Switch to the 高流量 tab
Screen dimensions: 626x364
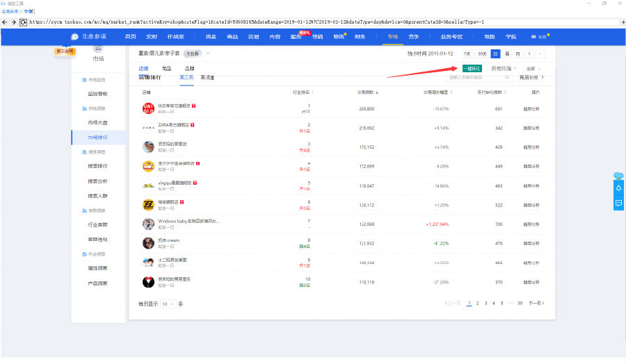207,77
